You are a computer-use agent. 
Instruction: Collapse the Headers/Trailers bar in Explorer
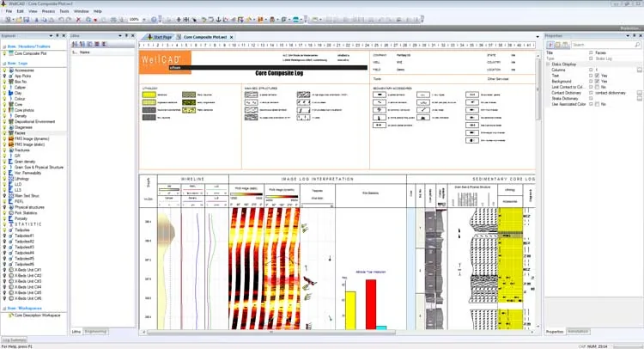point(4,46)
